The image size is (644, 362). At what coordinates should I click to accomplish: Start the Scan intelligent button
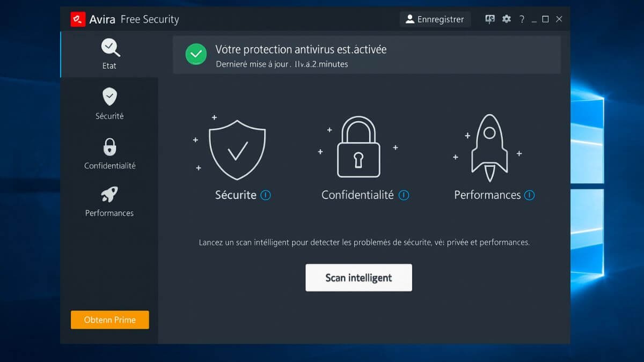click(x=358, y=278)
